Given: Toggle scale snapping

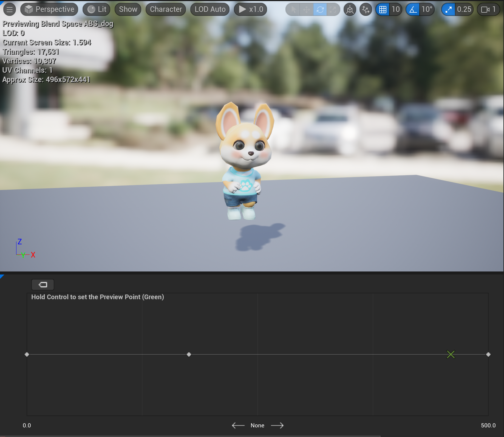Looking at the screenshot, I should tap(448, 10).
